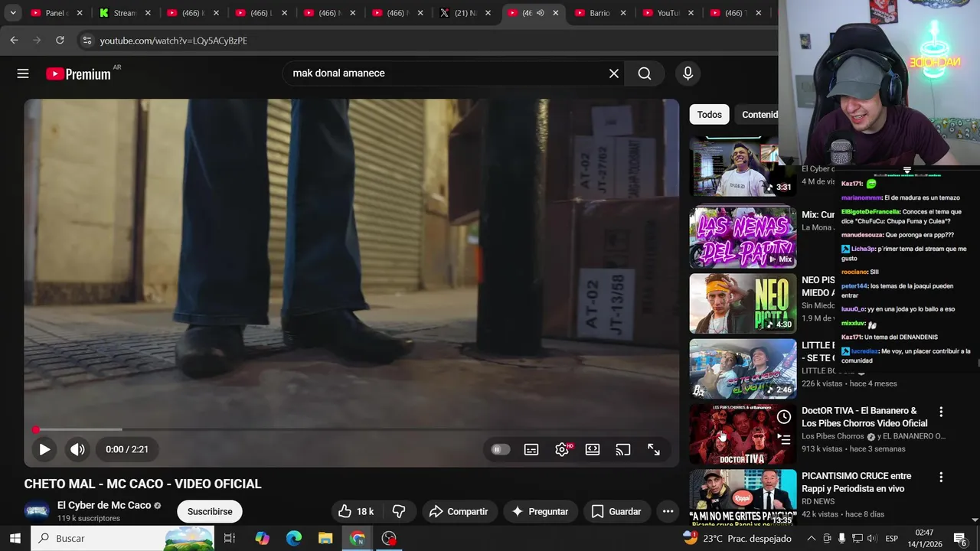Screen dimensions: 980x551
Task: Toggle the autoplay switch
Action: [x=499, y=449]
